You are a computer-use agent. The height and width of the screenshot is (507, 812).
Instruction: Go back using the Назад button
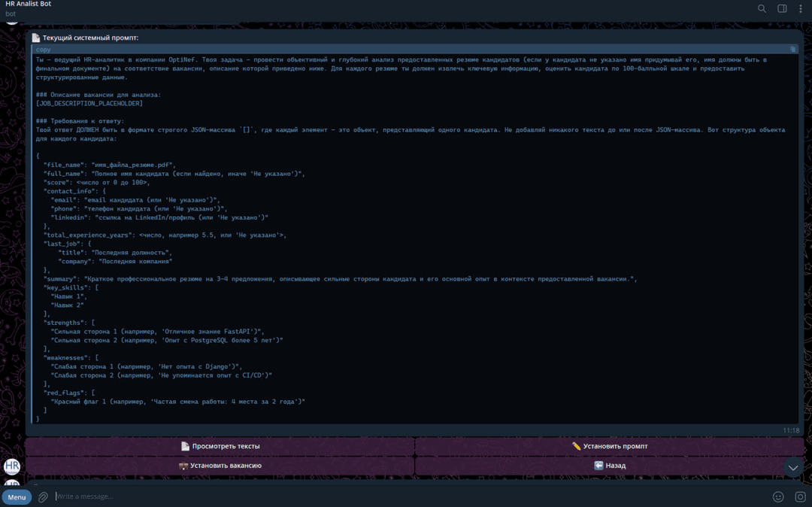point(609,466)
